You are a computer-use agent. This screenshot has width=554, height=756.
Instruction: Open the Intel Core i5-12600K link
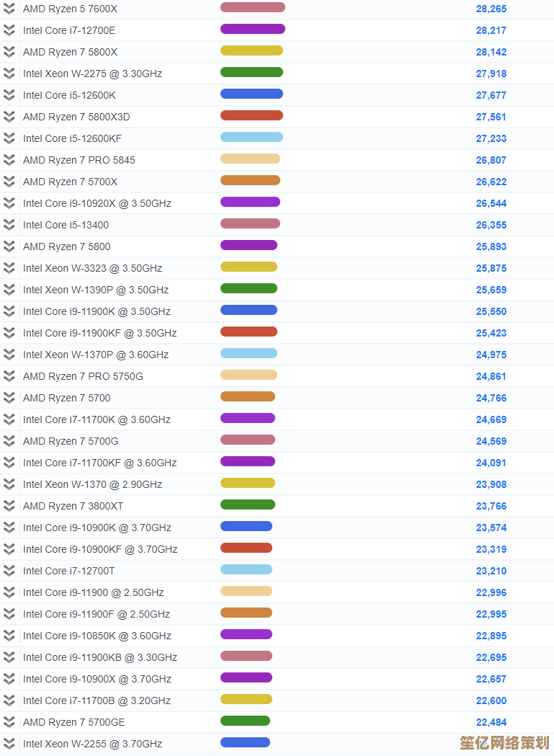point(69,95)
